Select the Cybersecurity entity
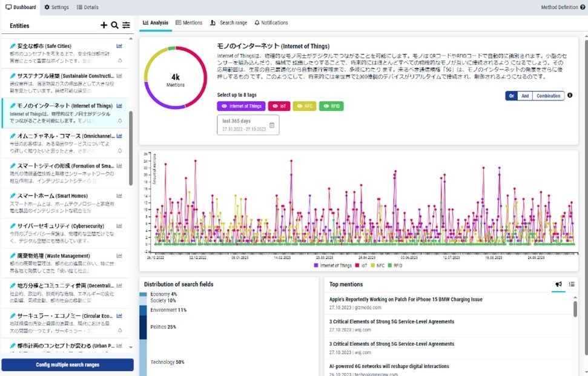 tap(65, 233)
